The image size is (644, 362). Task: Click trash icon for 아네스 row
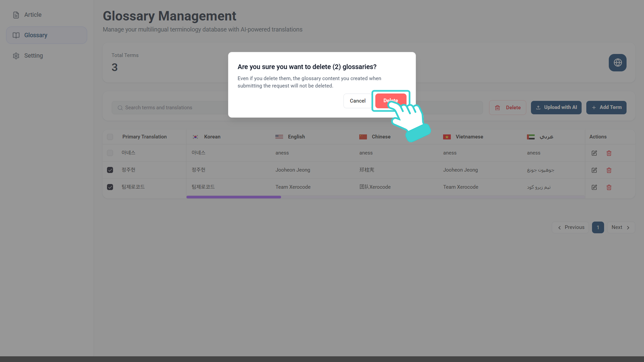[x=609, y=153]
